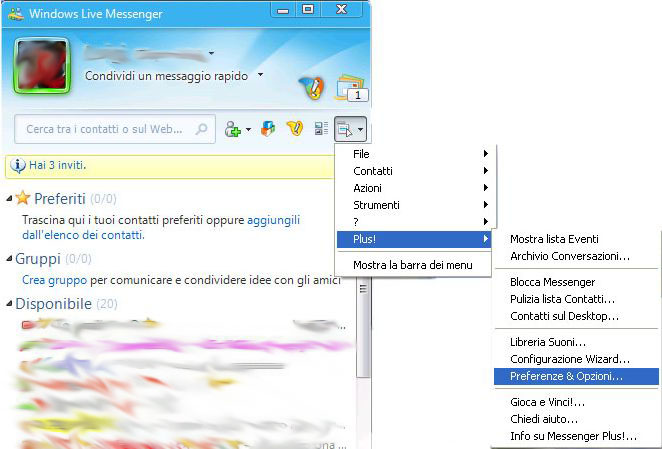662x449 pixels.
Task: Click the Windows Live Messenger title icon
Action: (16, 14)
